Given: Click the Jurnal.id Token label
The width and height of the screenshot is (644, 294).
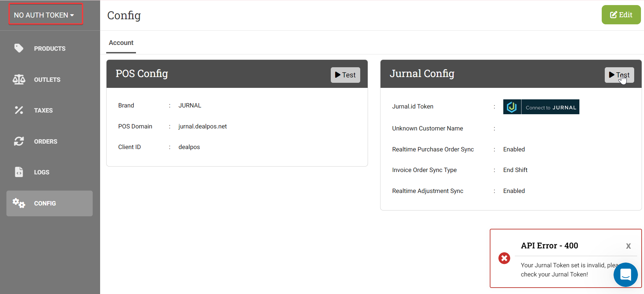Looking at the screenshot, I should (x=413, y=106).
